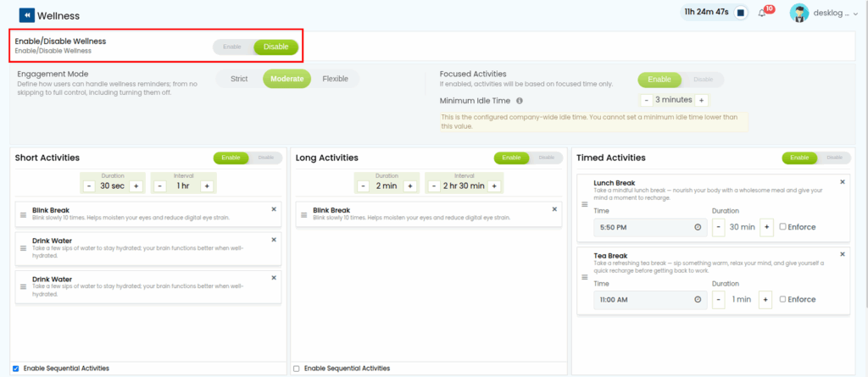Check Long Activities Enable Sequential Activities
The width and height of the screenshot is (868, 377).
[296, 369]
